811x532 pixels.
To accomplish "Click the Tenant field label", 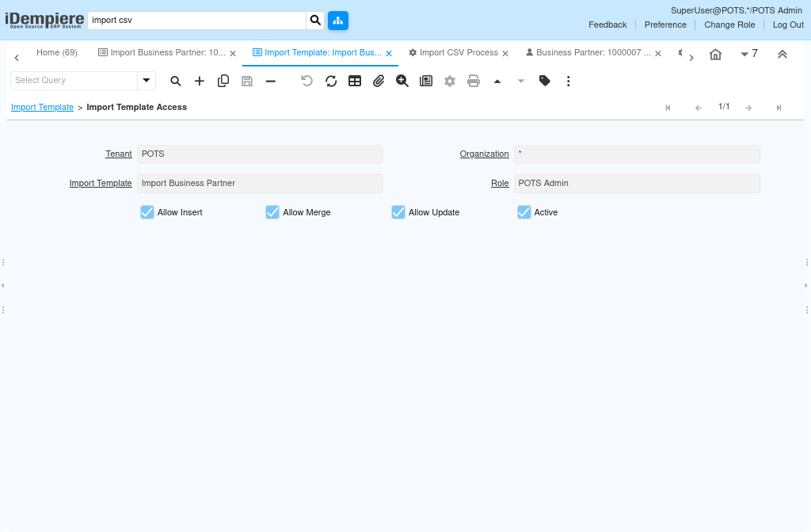I will [119, 154].
